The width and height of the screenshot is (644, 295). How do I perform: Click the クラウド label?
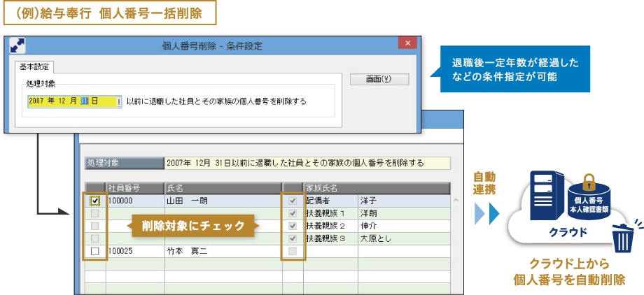(568, 232)
